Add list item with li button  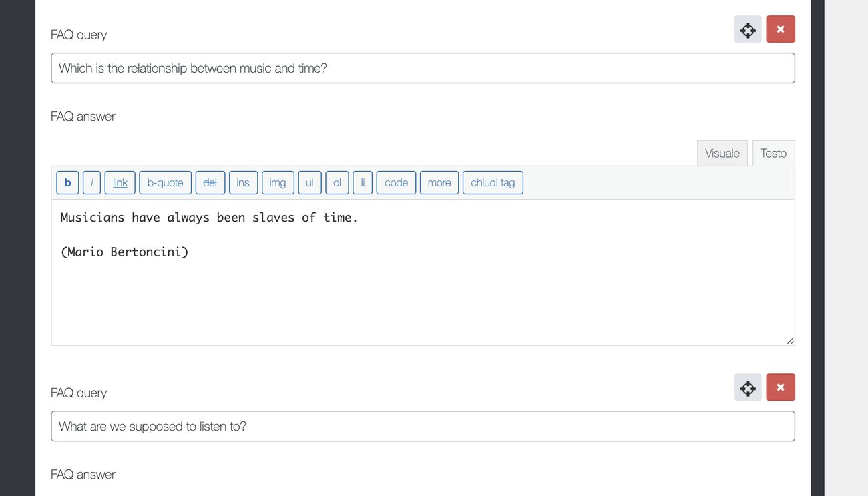pos(363,183)
